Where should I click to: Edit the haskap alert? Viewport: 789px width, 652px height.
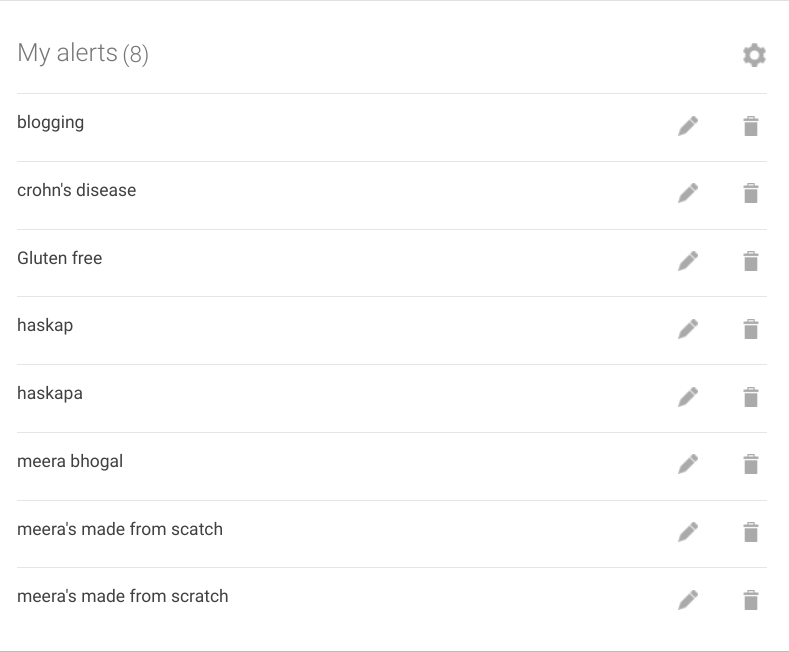[688, 329]
